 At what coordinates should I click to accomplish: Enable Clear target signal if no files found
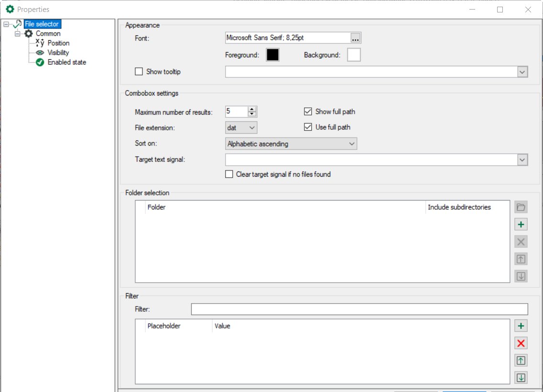pos(229,174)
